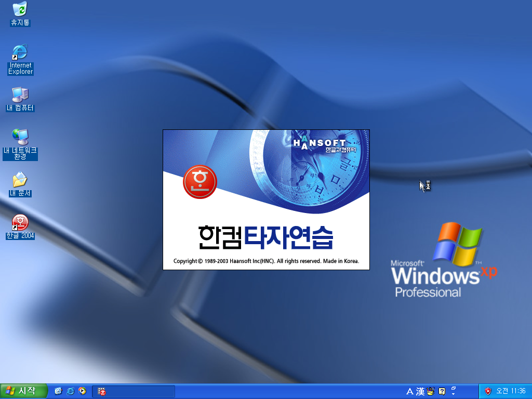The image size is (532, 399).
Task: Select the 내 네트워크 환경 desktop icon
Action: point(20,144)
